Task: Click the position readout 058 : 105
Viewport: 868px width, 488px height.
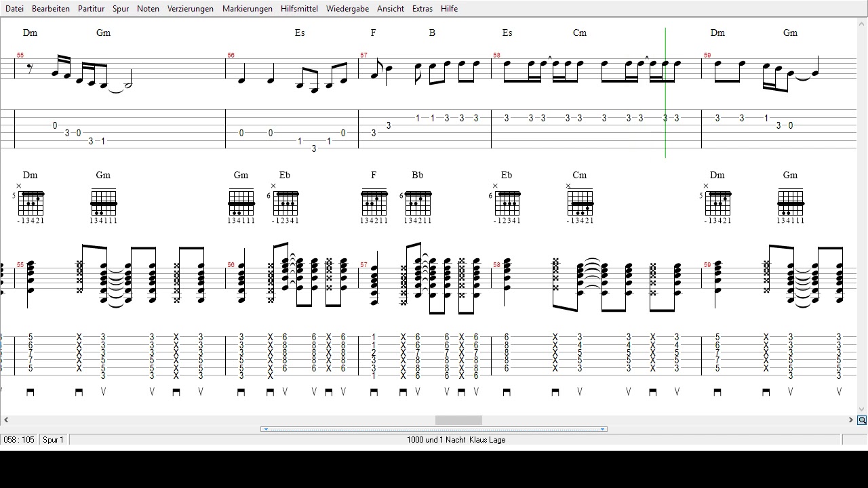Action: click(x=19, y=440)
